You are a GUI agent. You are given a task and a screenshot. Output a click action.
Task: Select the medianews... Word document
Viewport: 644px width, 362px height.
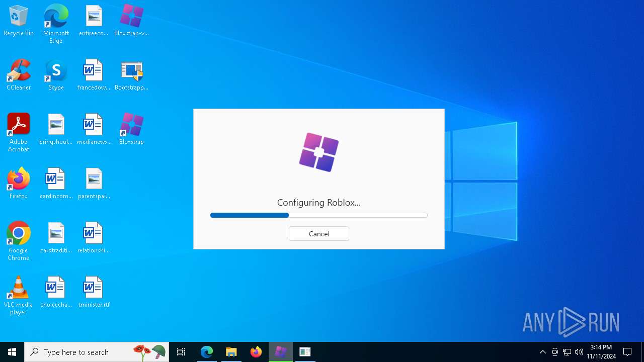click(x=94, y=129)
